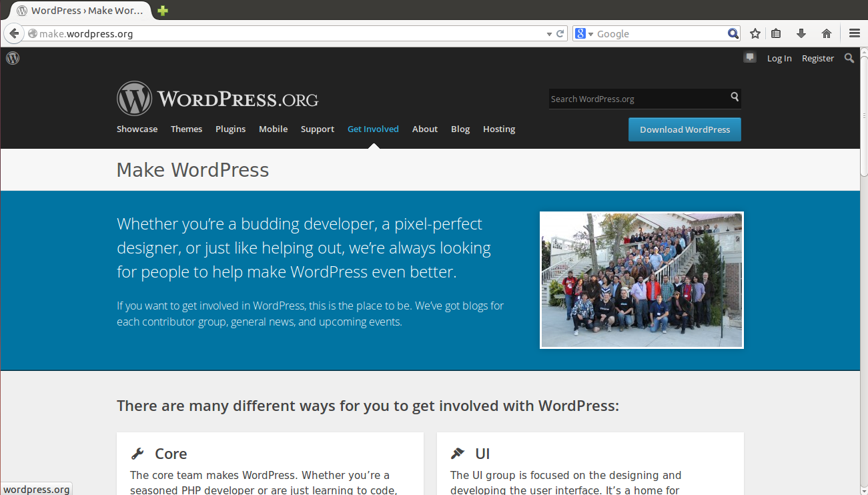Image resolution: width=868 pixels, height=495 pixels.
Task: Click the hammer icon beside UI
Action: 458,454
